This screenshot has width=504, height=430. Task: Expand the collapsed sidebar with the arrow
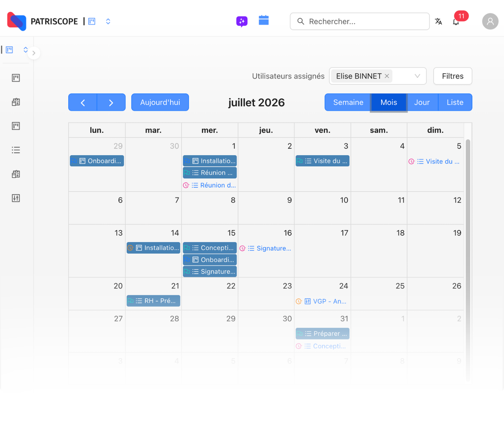pyautogui.click(x=34, y=53)
